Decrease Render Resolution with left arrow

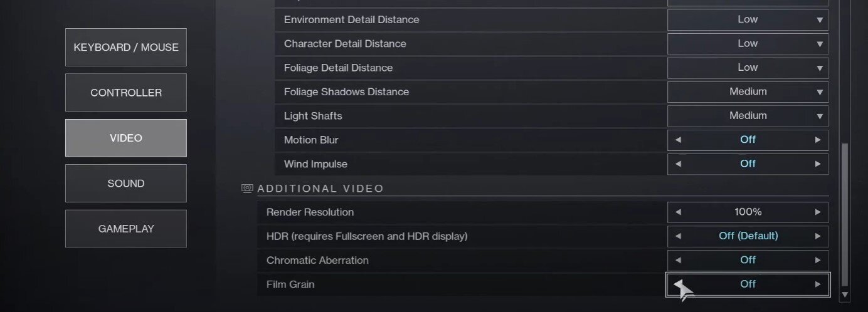[678, 212]
